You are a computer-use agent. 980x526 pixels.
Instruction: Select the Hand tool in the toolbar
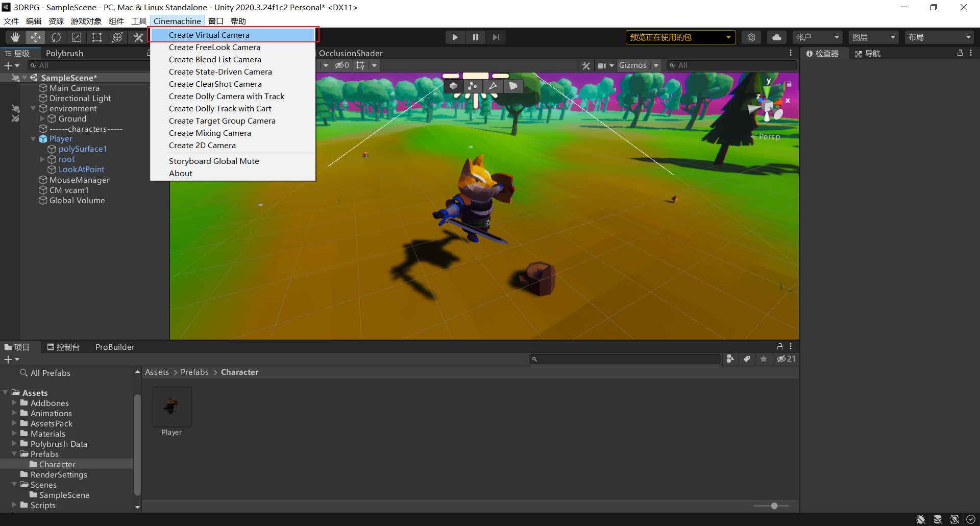(15, 37)
